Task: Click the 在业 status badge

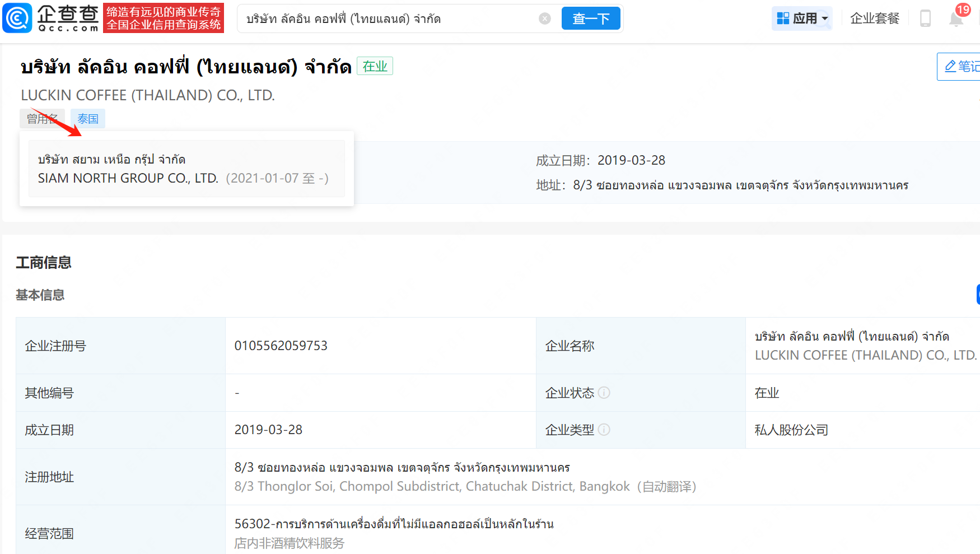Action: click(375, 66)
